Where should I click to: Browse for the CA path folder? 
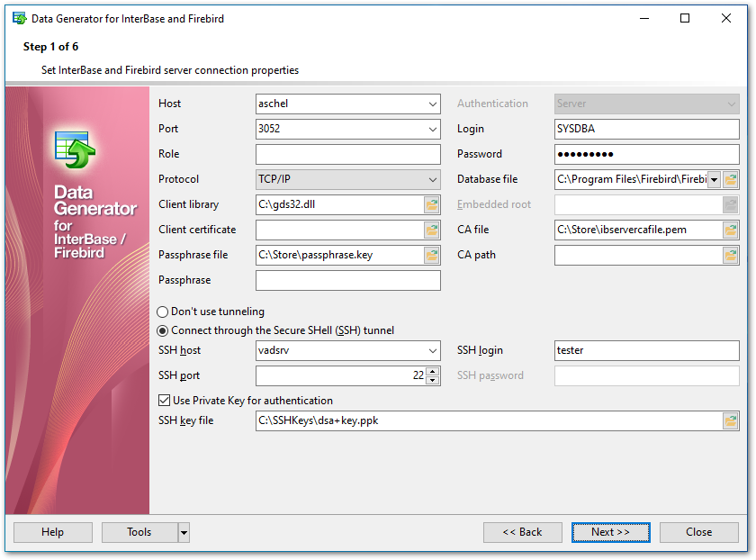coord(731,255)
